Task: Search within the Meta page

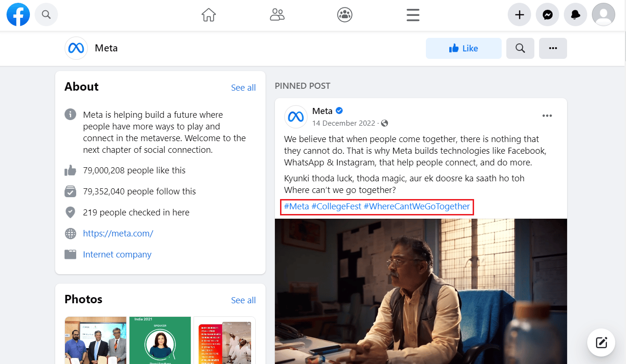Action: 520,48
